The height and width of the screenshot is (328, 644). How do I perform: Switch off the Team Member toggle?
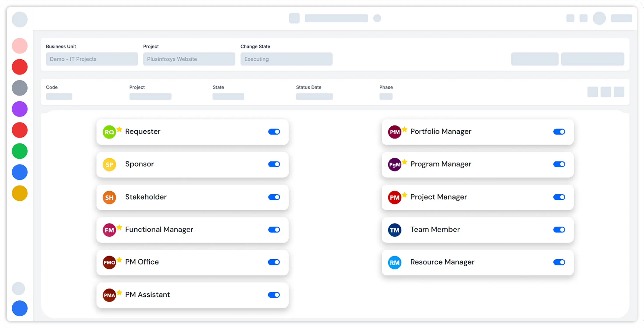[560, 230]
